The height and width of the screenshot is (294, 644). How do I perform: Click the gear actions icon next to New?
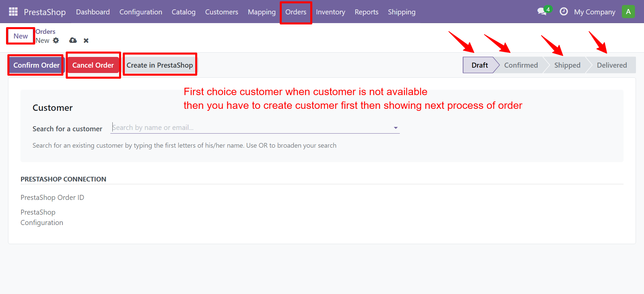click(56, 41)
